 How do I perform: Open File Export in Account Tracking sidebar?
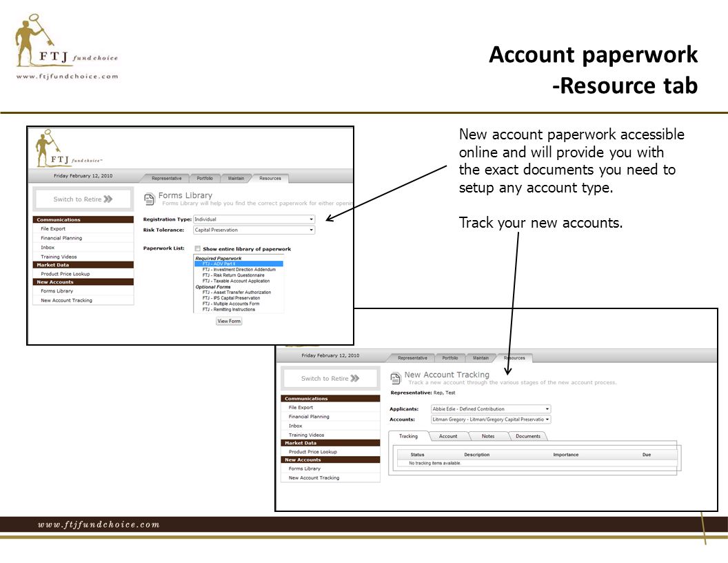[x=301, y=407]
